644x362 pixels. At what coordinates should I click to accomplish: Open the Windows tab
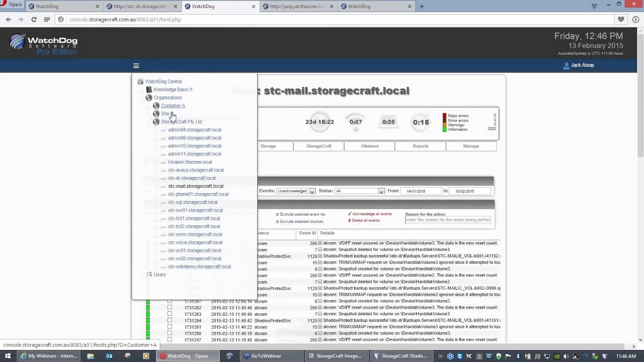click(369, 146)
